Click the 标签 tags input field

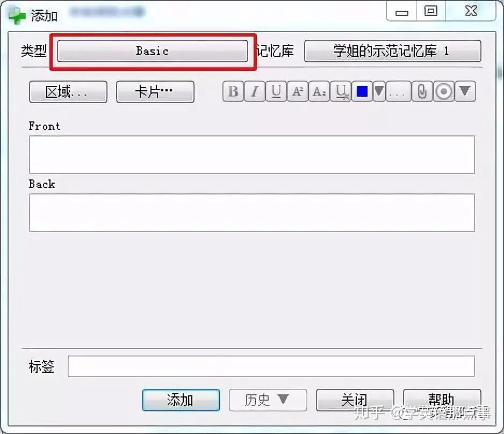[271, 366]
